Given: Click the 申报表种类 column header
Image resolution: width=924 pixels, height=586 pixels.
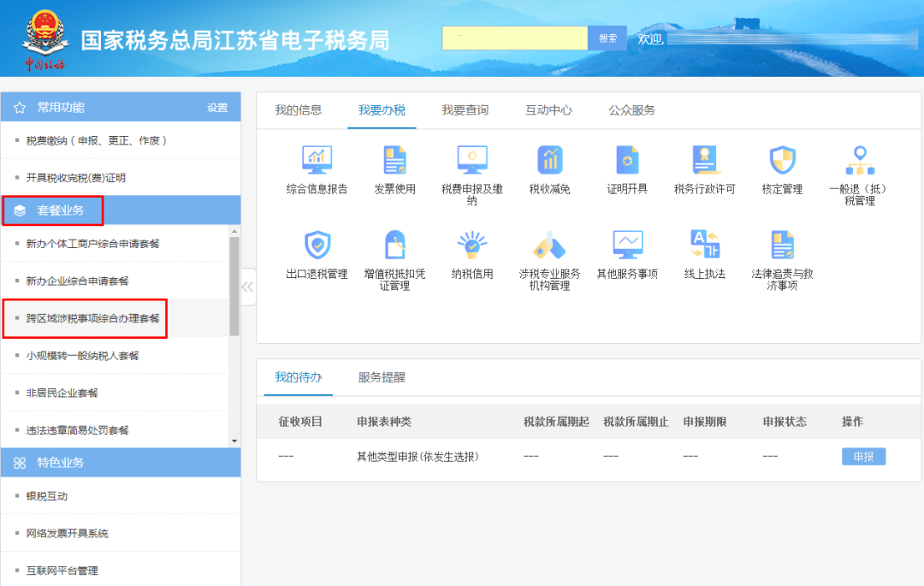Looking at the screenshot, I should click(384, 422).
